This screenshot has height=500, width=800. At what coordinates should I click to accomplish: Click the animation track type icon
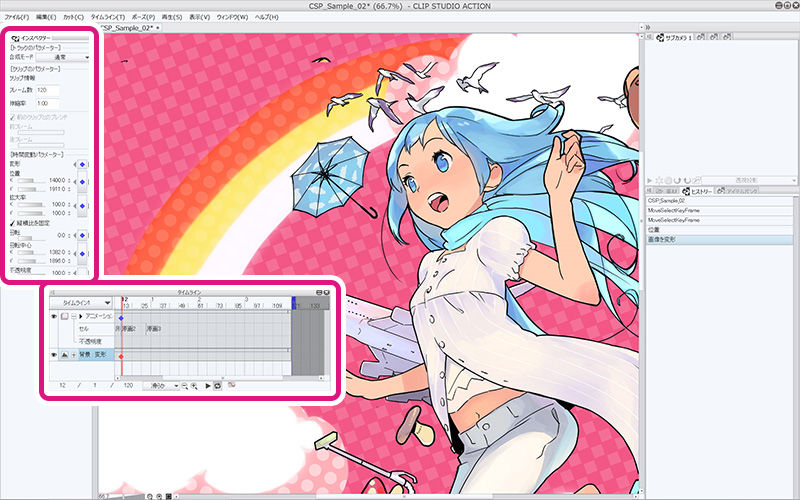(x=65, y=317)
